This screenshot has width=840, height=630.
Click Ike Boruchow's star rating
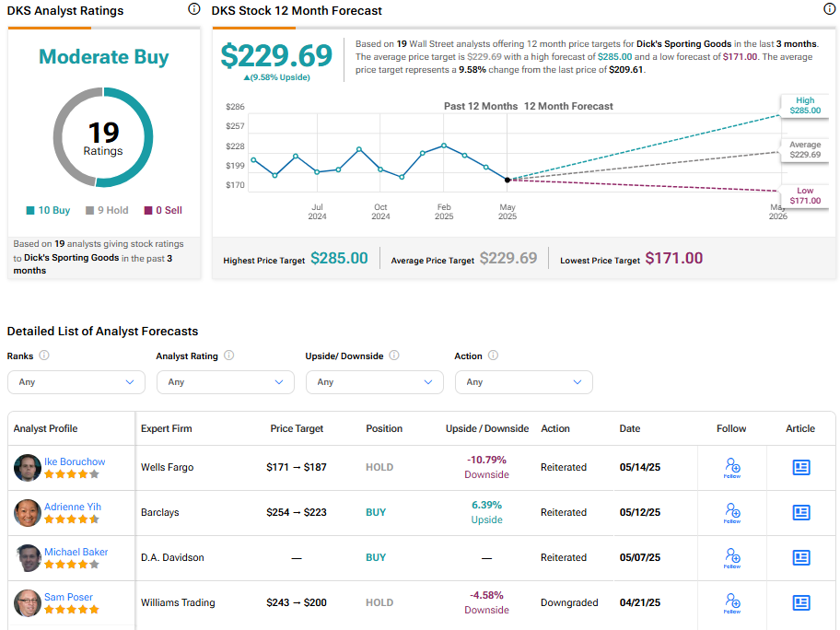tap(72, 474)
